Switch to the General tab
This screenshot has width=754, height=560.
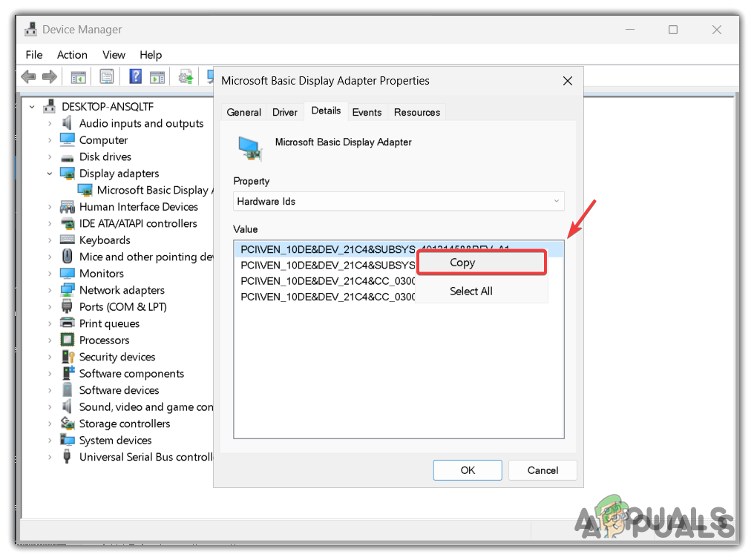pyautogui.click(x=244, y=112)
